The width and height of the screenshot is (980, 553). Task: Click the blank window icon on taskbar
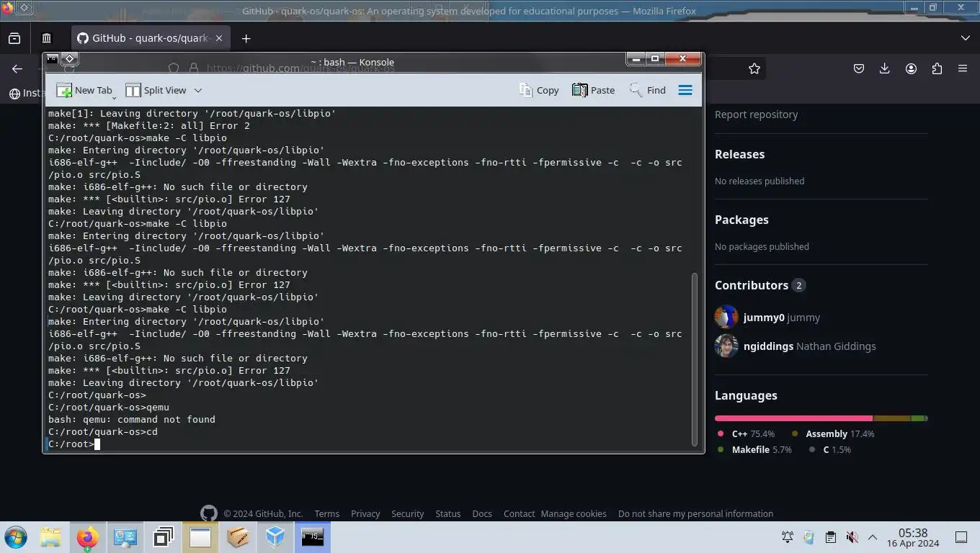tap(200, 537)
